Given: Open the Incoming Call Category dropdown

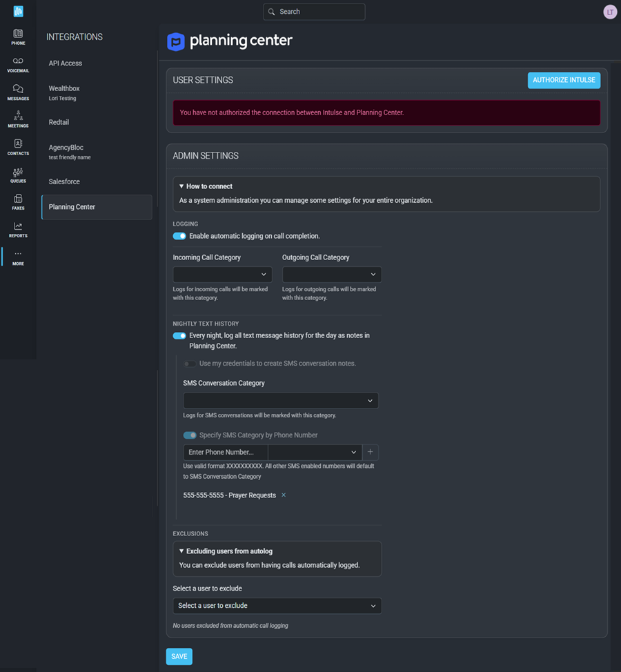Looking at the screenshot, I should (222, 275).
